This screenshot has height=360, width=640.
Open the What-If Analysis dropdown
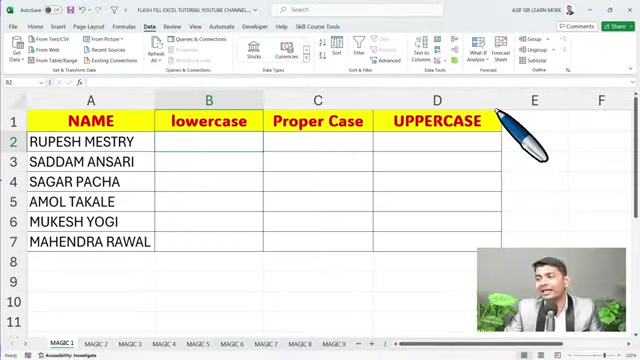(x=478, y=49)
